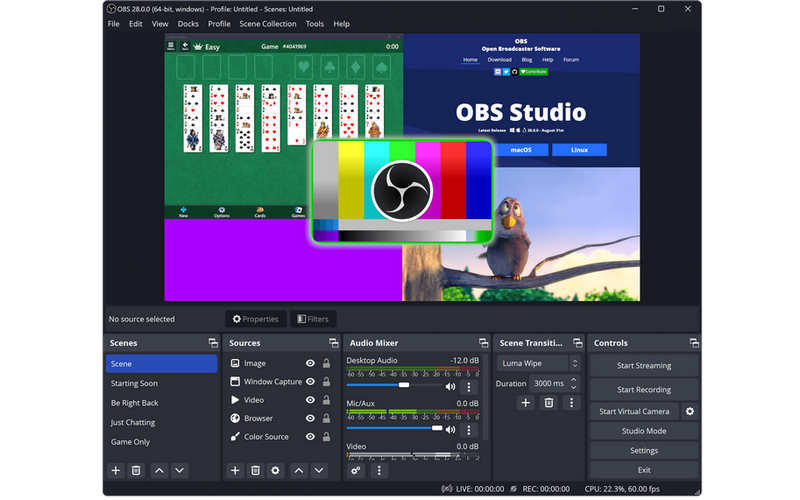The height and width of the screenshot is (500, 800).
Task: Open the Luma Wipe transition dropdown
Action: tap(539, 364)
